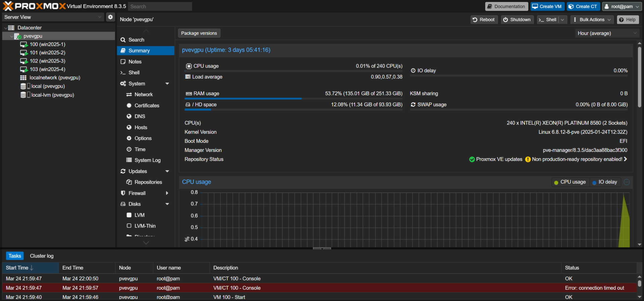Open the root@pam user menu
Viewport: 644px width, 301px height.
pos(622,6)
